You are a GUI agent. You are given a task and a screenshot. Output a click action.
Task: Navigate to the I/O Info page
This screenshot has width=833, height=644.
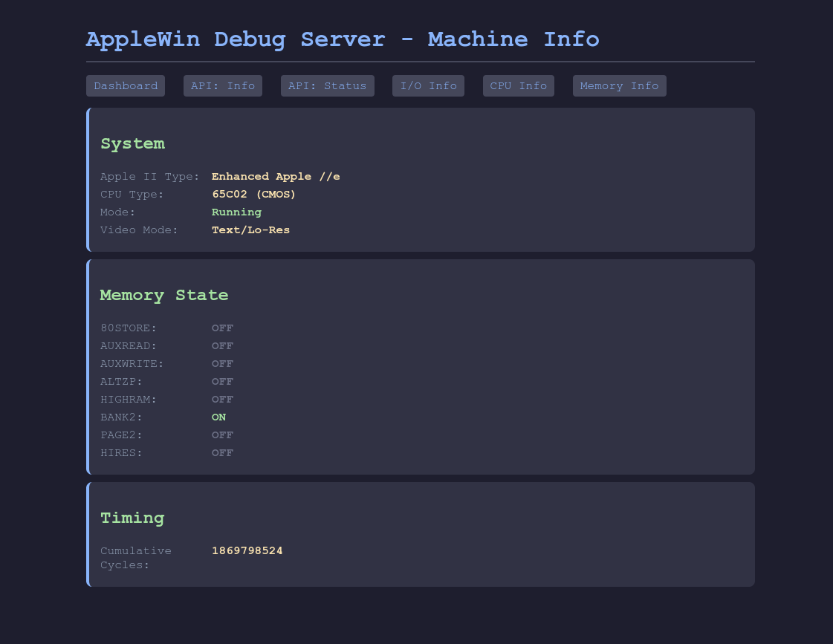(x=428, y=86)
